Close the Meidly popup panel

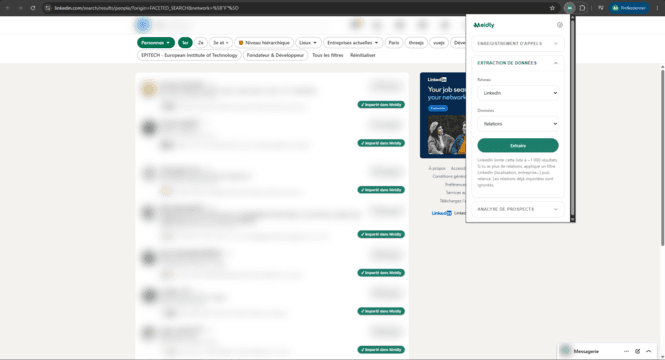(560, 25)
